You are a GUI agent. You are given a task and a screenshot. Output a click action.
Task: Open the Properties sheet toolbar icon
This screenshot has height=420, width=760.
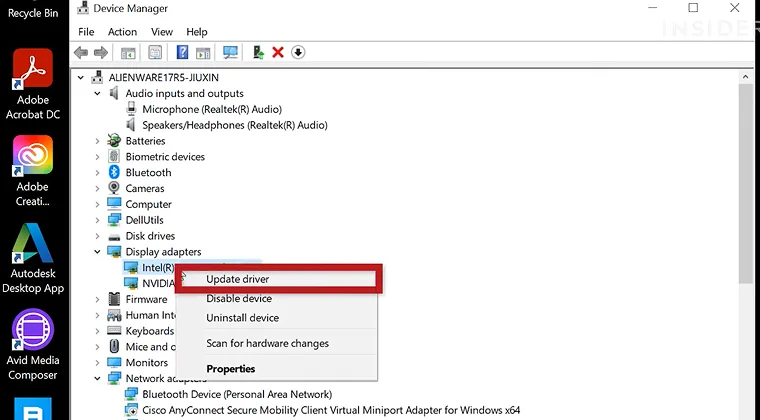click(155, 52)
